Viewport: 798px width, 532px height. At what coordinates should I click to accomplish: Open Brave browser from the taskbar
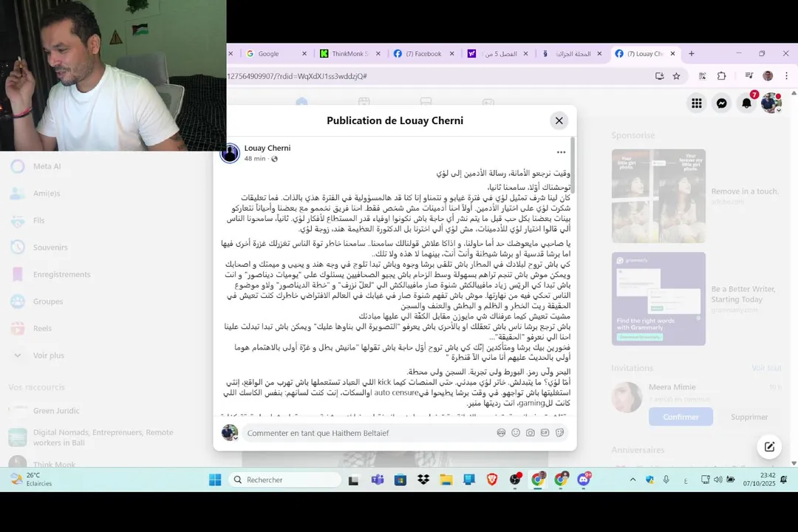[x=491, y=480]
